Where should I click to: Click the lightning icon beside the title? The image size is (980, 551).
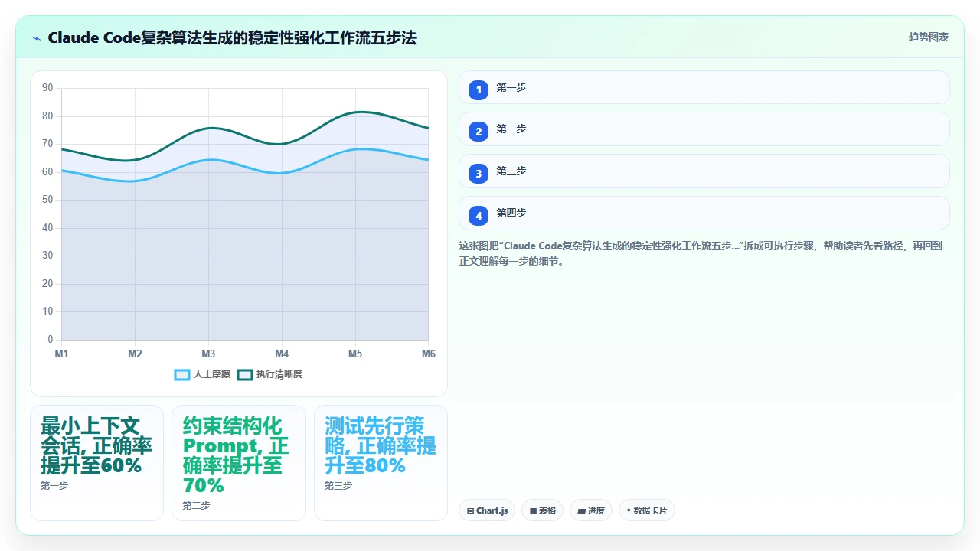point(37,37)
